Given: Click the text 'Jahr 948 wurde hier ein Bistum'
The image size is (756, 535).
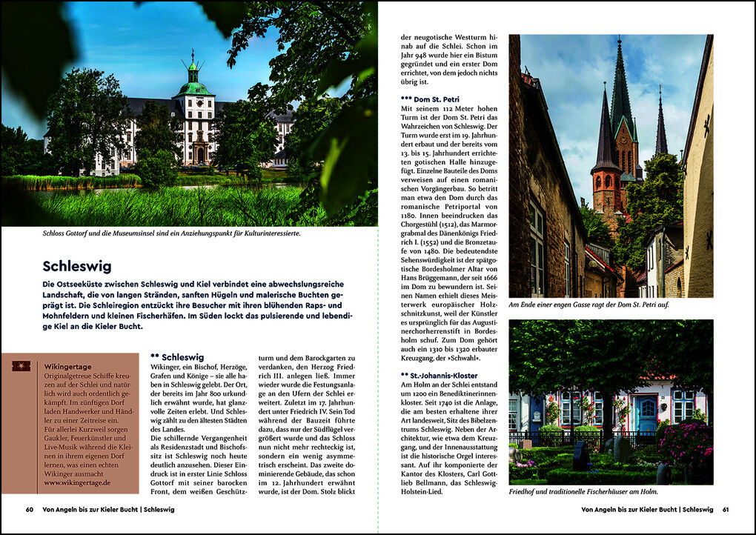Looking at the screenshot, I should pyautogui.click(x=449, y=55).
